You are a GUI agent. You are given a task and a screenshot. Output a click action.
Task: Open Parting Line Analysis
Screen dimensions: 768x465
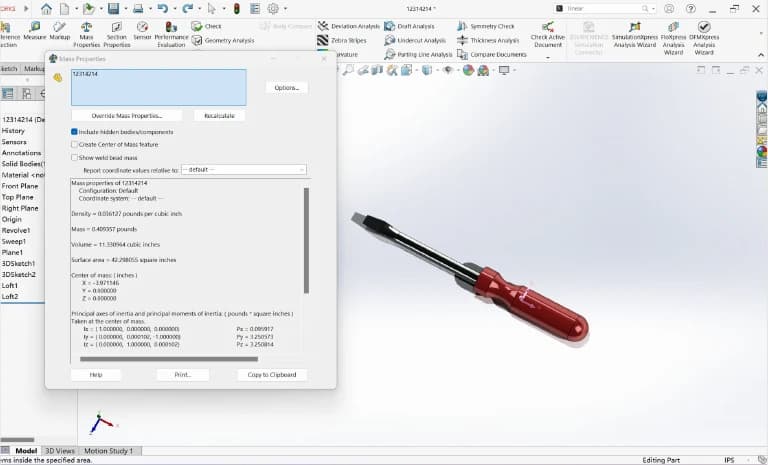pyautogui.click(x=418, y=54)
